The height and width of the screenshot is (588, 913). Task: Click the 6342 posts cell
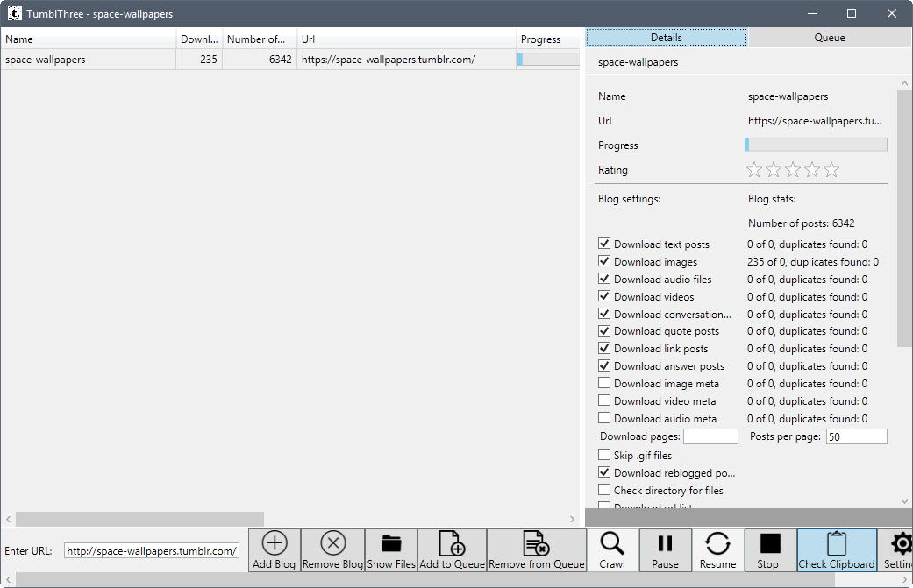click(x=260, y=60)
